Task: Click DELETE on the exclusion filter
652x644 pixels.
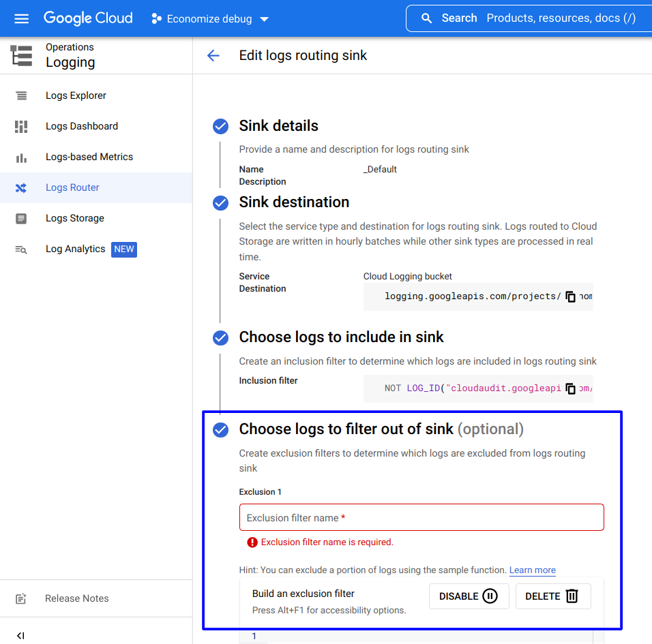Action: [x=553, y=596]
